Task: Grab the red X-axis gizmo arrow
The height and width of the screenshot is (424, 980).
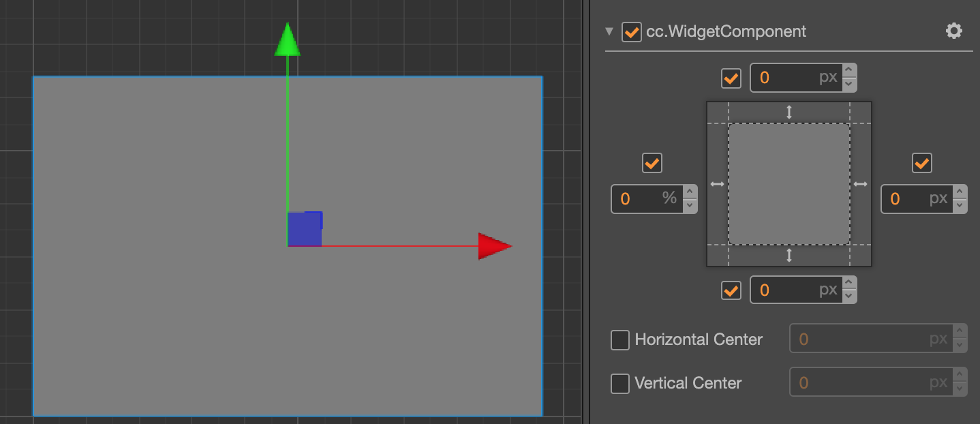Action: [494, 246]
